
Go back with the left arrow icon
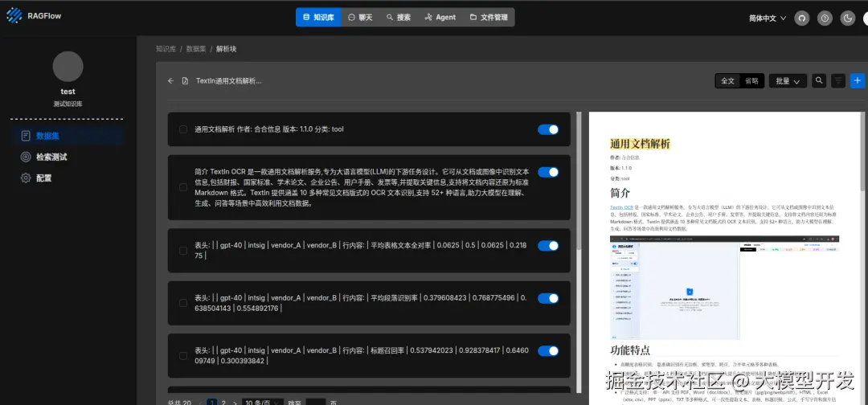[170, 81]
